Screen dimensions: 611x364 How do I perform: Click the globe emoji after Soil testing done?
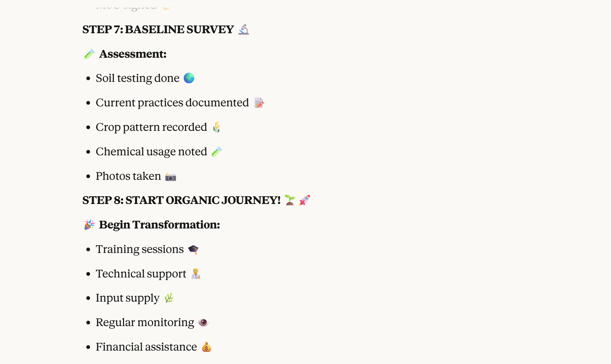click(x=189, y=78)
